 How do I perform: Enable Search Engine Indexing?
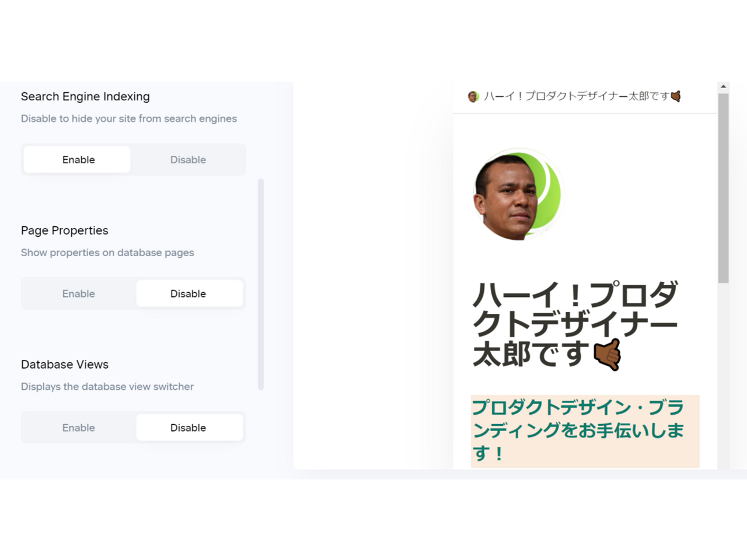point(77,160)
